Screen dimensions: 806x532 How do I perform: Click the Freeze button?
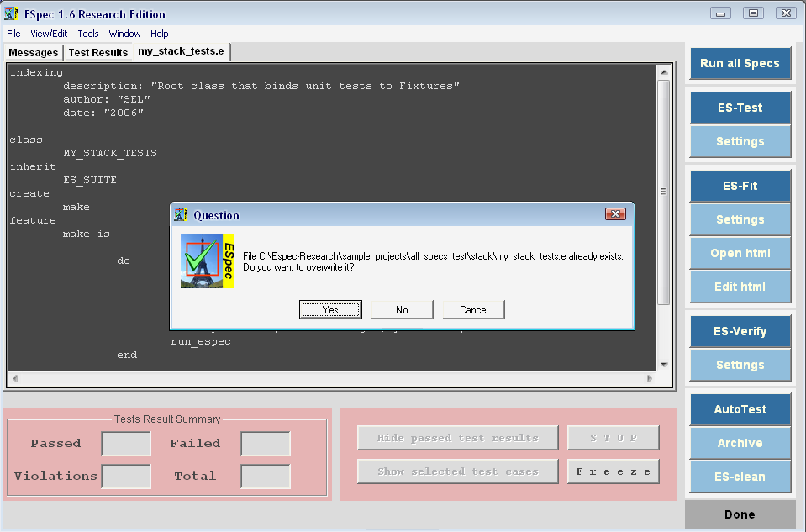click(614, 471)
